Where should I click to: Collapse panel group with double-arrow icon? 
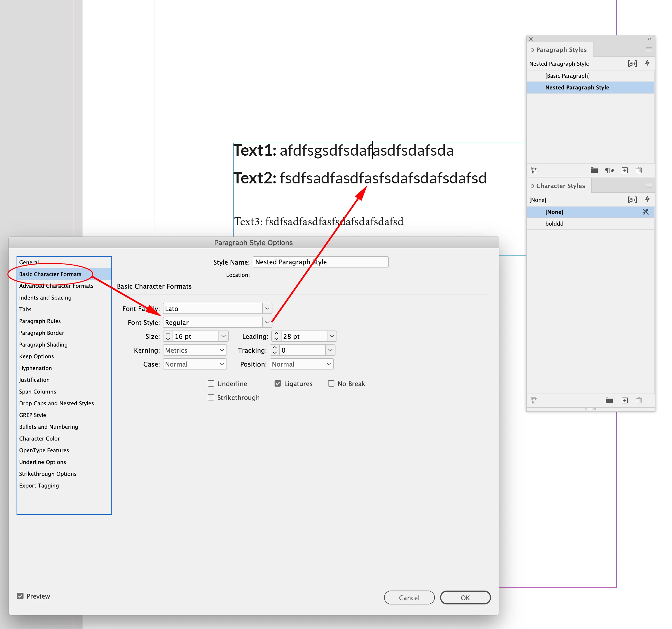pos(649,39)
